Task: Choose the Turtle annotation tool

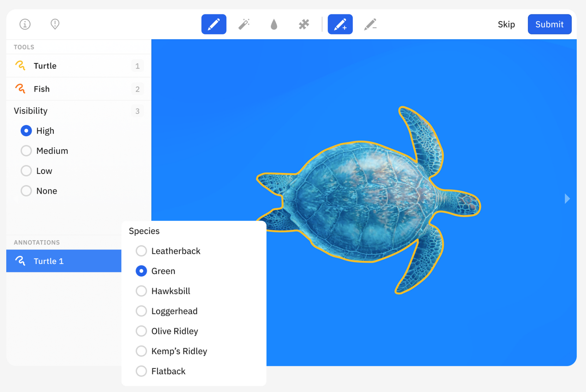Action: pyautogui.click(x=45, y=66)
